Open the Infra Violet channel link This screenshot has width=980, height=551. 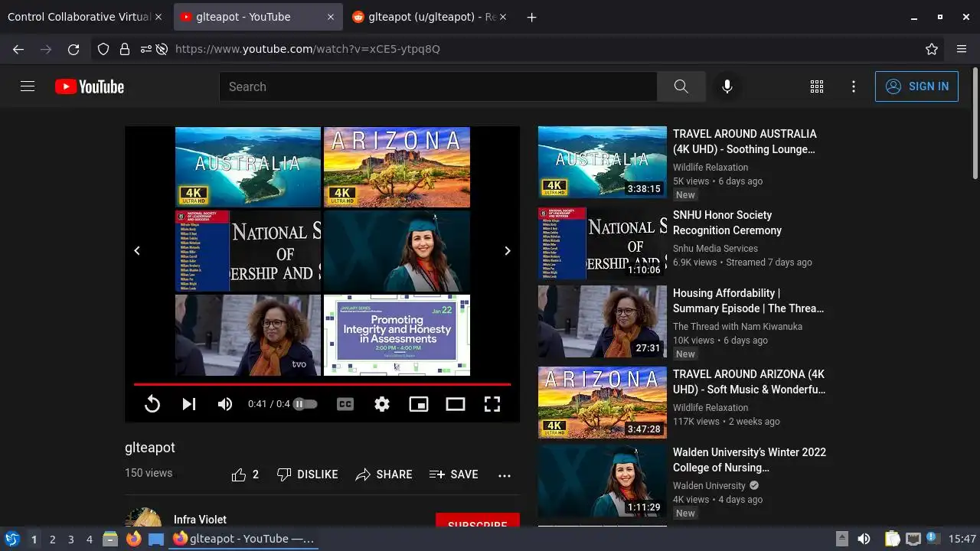point(200,520)
